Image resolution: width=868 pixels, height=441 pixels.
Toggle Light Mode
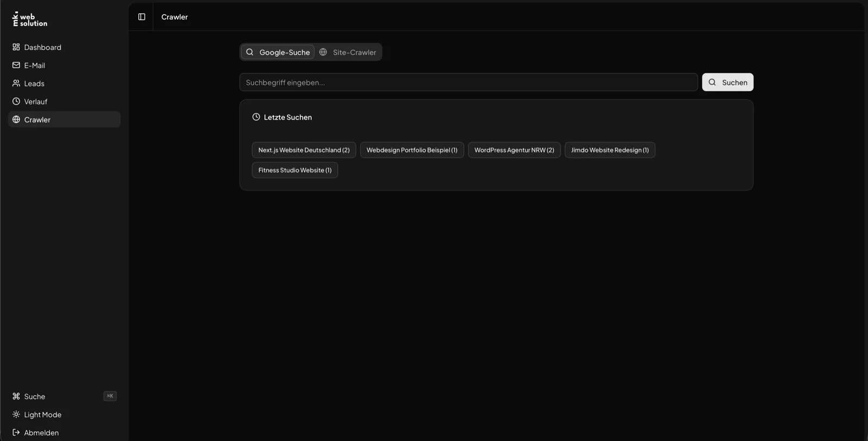64,414
